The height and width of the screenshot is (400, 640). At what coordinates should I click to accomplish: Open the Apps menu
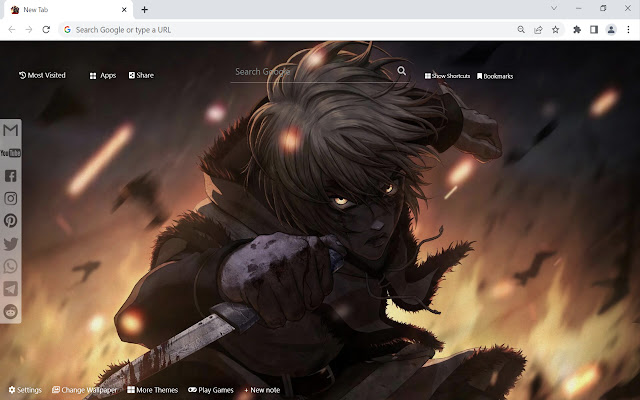[x=103, y=76]
